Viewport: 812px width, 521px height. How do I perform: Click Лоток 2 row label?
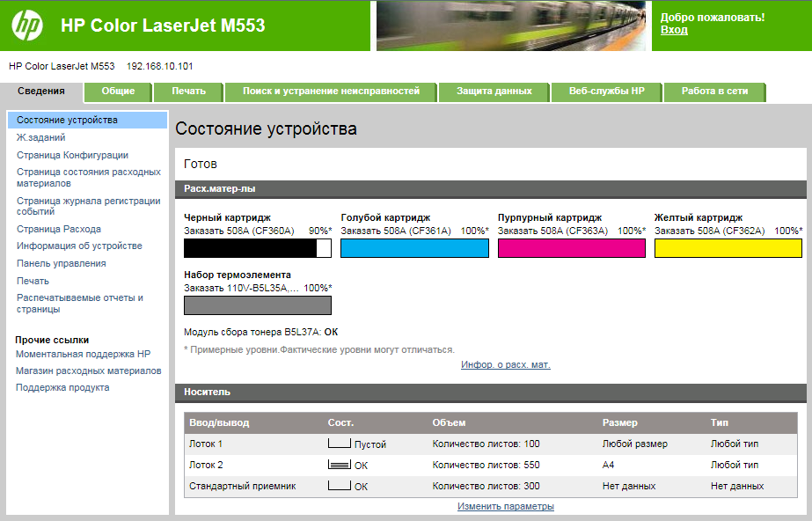[206, 465]
